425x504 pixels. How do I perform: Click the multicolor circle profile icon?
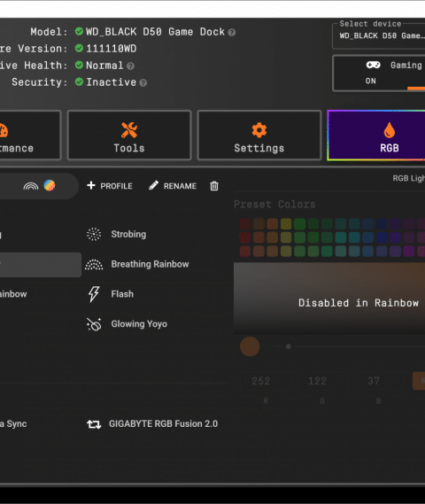50,185
